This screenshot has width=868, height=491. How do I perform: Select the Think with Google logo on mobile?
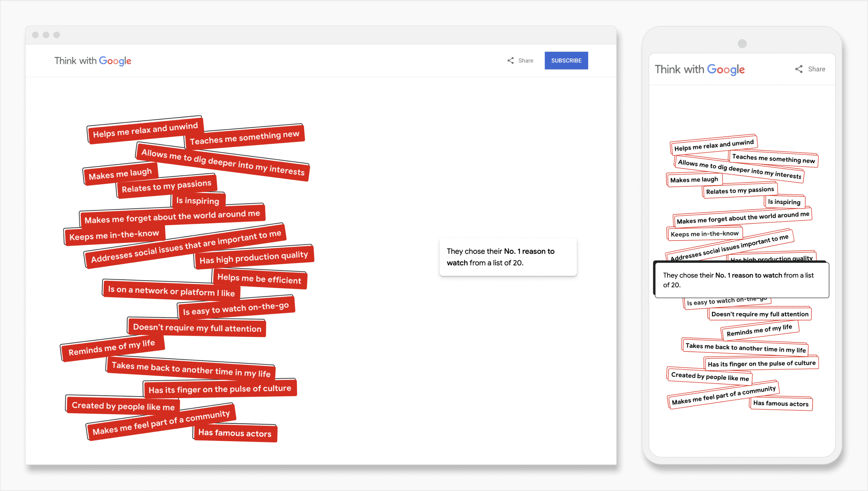click(700, 69)
